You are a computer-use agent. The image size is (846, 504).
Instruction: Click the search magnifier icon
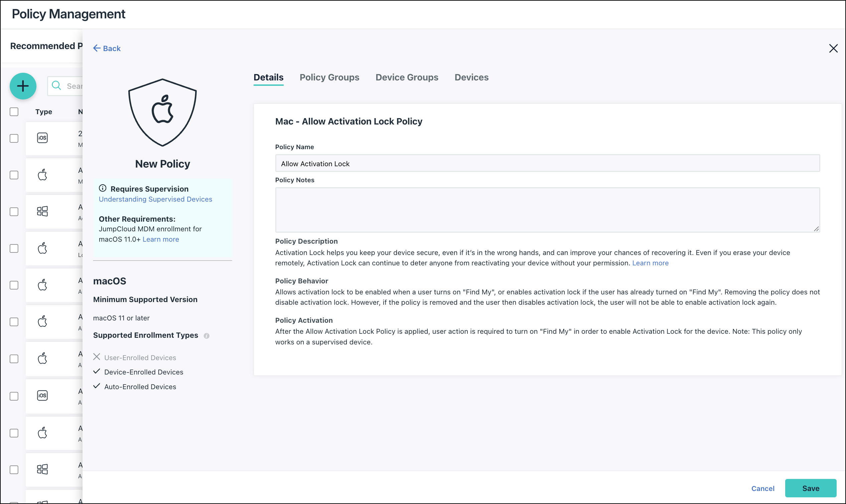click(56, 86)
